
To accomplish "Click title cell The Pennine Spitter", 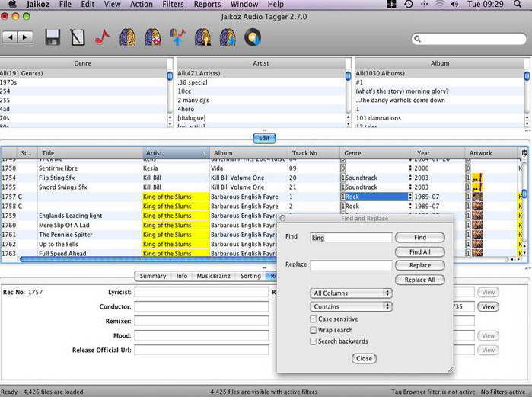I will pos(90,235).
